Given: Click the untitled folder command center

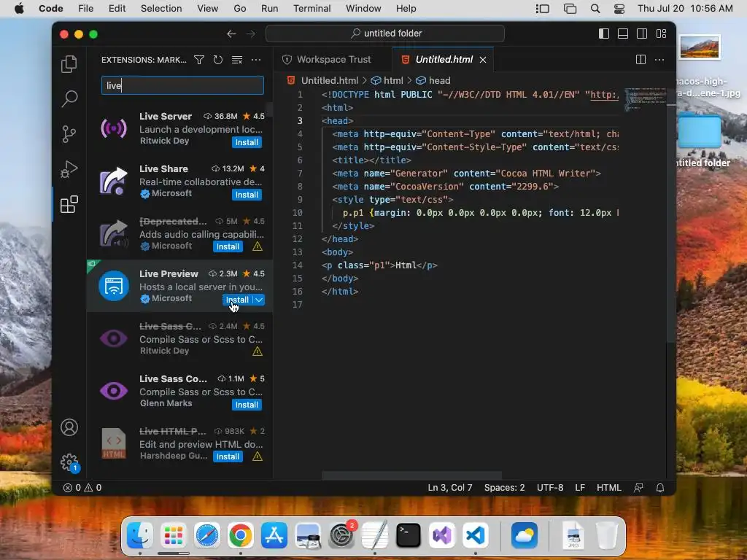Looking at the screenshot, I should tap(385, 34).
